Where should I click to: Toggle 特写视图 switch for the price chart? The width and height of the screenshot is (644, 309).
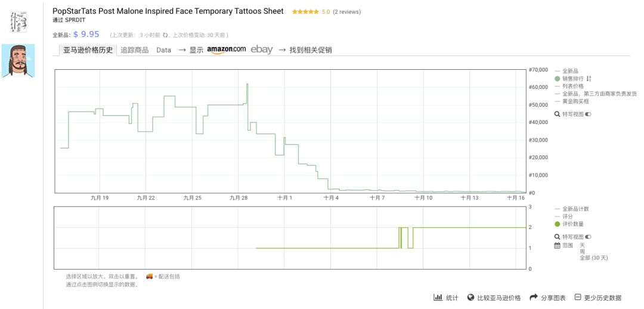(x=589, y=114)
